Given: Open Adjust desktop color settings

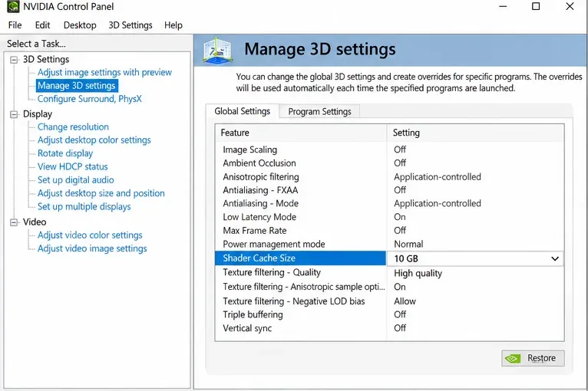Looking at the screenshot, I should [x=94, y=140].
